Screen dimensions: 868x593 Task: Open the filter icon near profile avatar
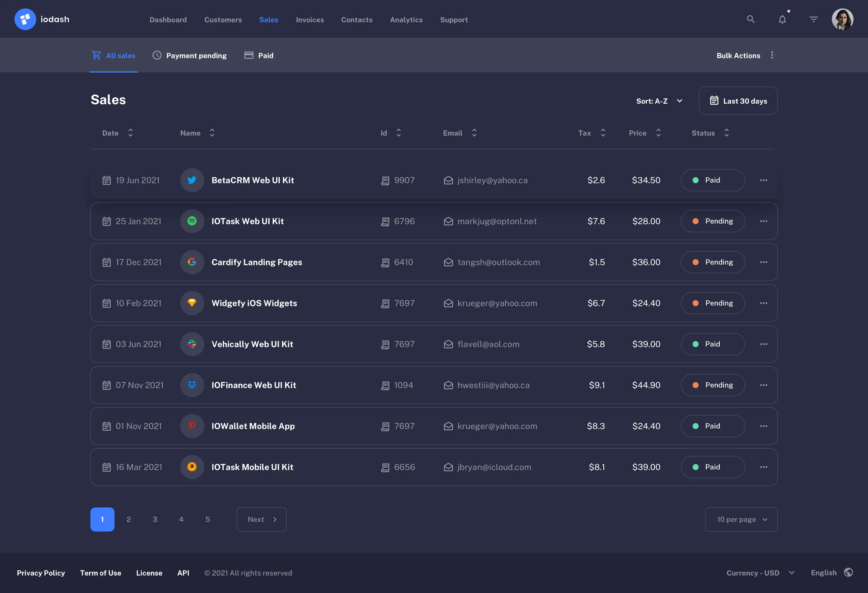[813, 19]
